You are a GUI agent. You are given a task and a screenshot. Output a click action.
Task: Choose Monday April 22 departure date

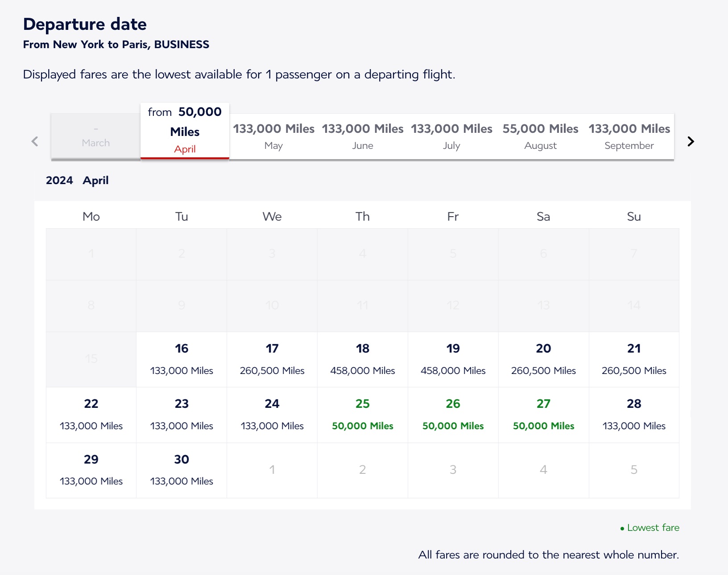point(91,415)
